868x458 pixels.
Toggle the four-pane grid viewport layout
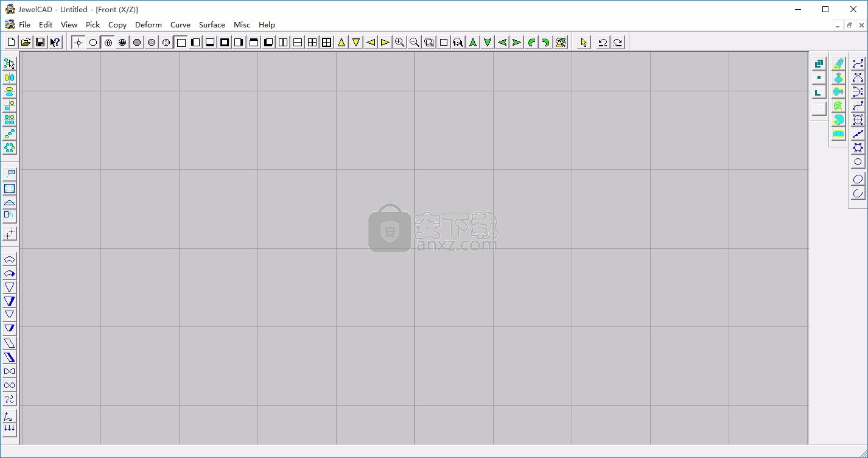click(x=312, y=42)
